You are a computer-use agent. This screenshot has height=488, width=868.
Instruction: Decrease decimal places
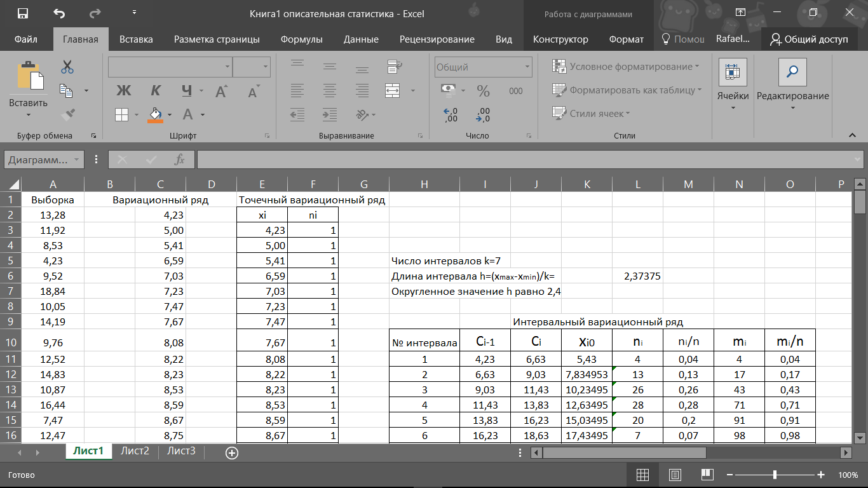click(x=483, y=115)
